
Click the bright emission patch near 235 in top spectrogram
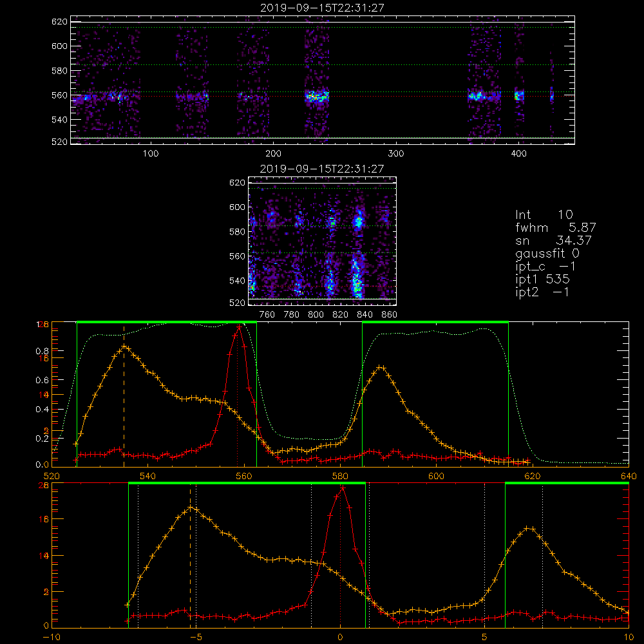click(317, 97)
